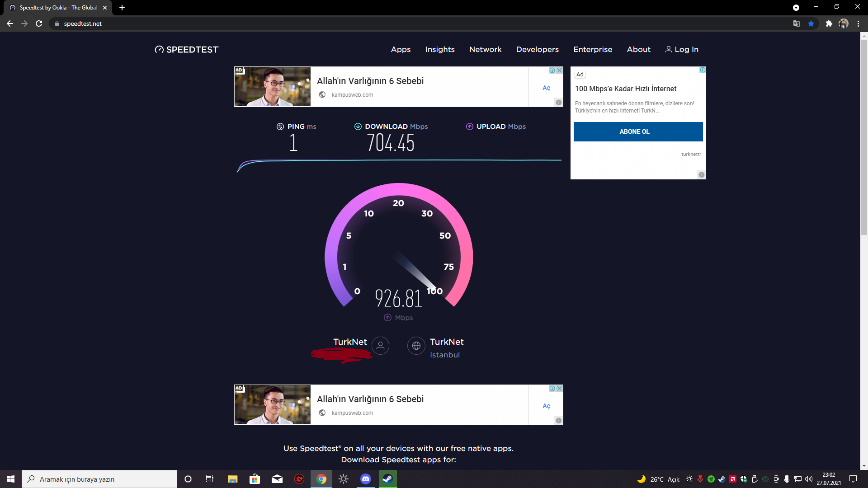Open the Mail app from the taskbar
The height and width of the screenshot is (488, 868).
pyautogui.click(x=277, y=479)
